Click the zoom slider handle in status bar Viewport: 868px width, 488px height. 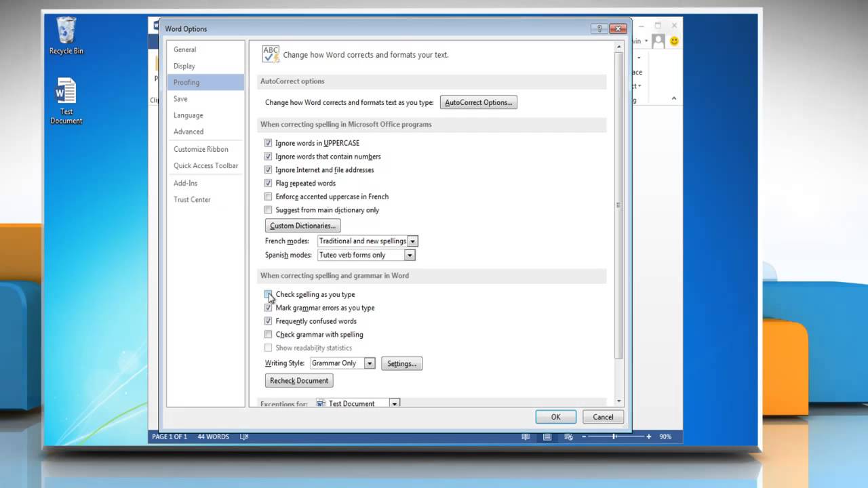[x=614, y=437]
